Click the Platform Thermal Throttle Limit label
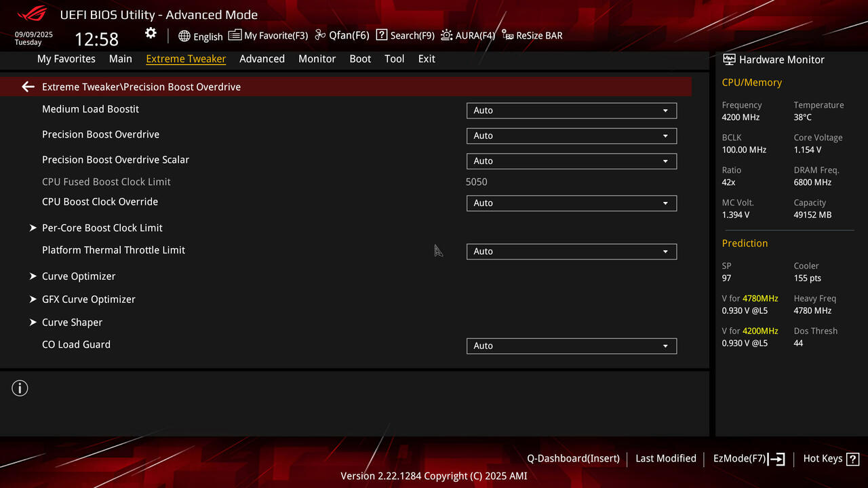The image size is (868, 488). point(113,250)
